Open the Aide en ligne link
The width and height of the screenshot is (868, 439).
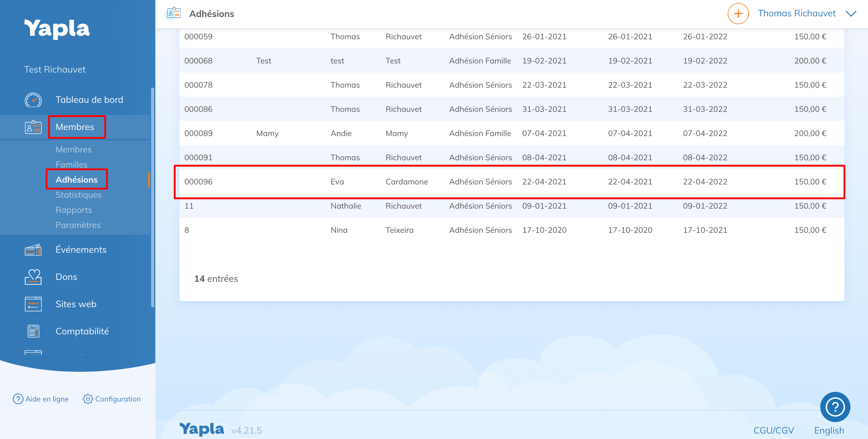(x=41, y=399)
